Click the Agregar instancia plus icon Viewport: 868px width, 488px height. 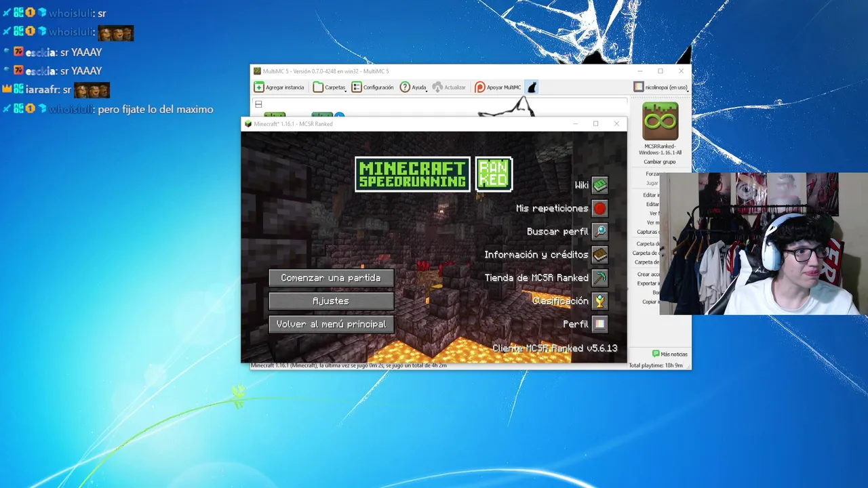tap(258, 87)
